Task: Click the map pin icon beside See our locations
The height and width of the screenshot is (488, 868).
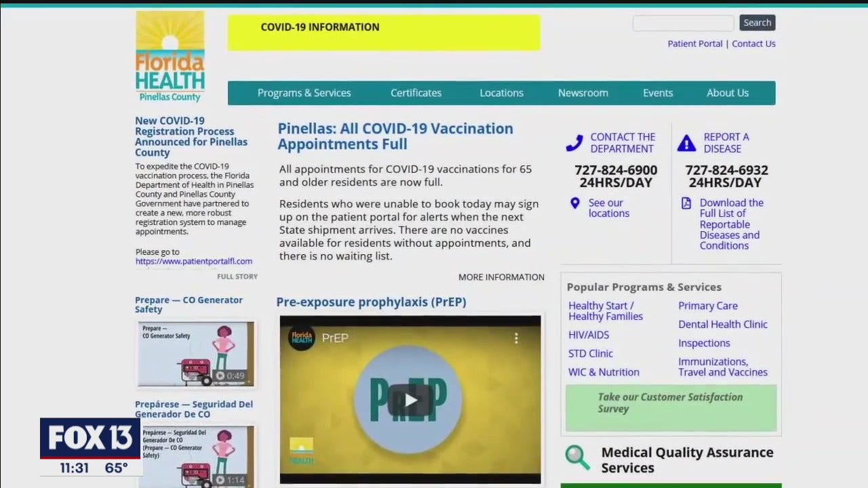Action: pyautogui.click(x=575, y=203)
